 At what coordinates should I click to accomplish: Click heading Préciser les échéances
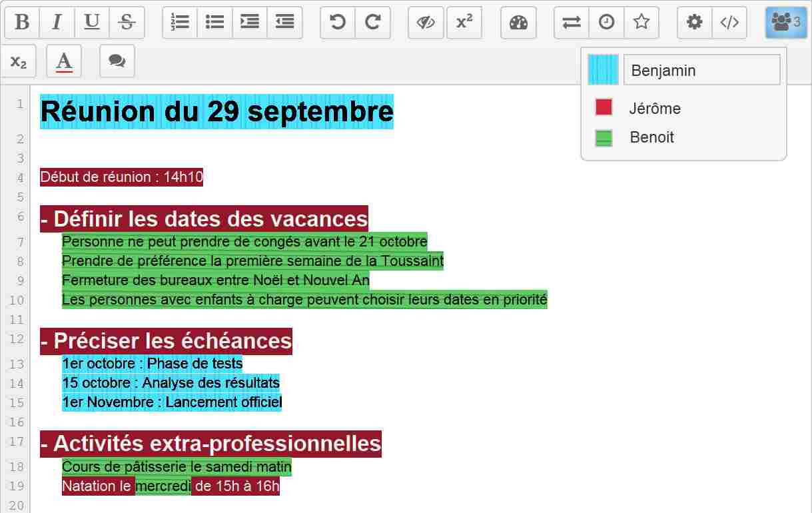coord(166,341)
